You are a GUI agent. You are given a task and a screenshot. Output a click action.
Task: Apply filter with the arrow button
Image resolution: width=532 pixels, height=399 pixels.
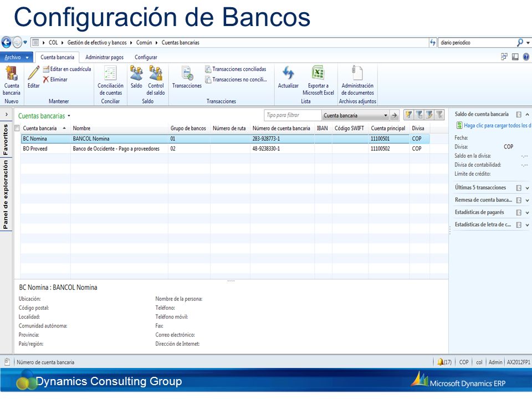[394, 115]
